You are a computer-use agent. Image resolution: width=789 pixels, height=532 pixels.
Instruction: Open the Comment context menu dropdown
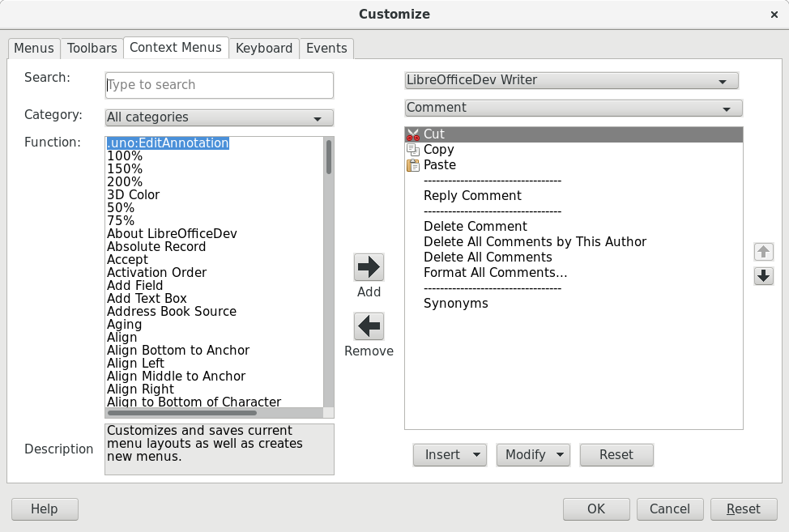573,108
